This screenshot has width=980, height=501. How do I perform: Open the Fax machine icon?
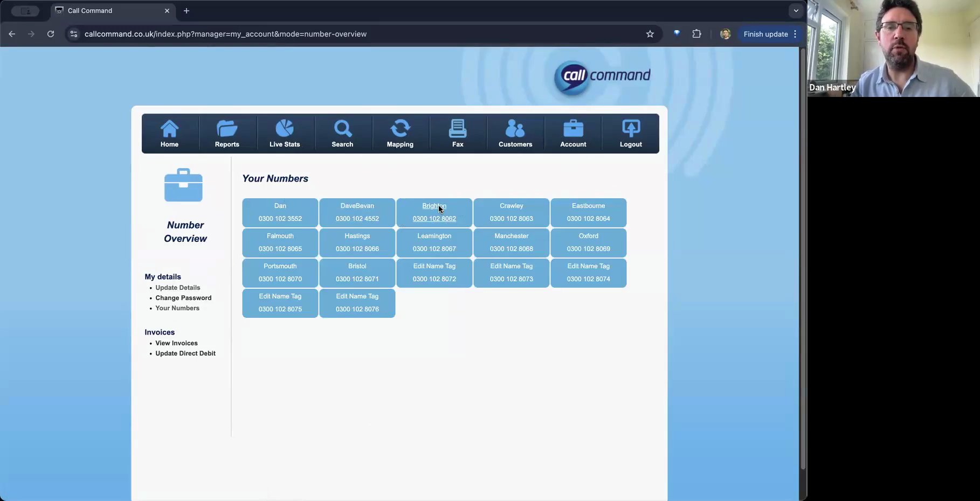(458, 128)
